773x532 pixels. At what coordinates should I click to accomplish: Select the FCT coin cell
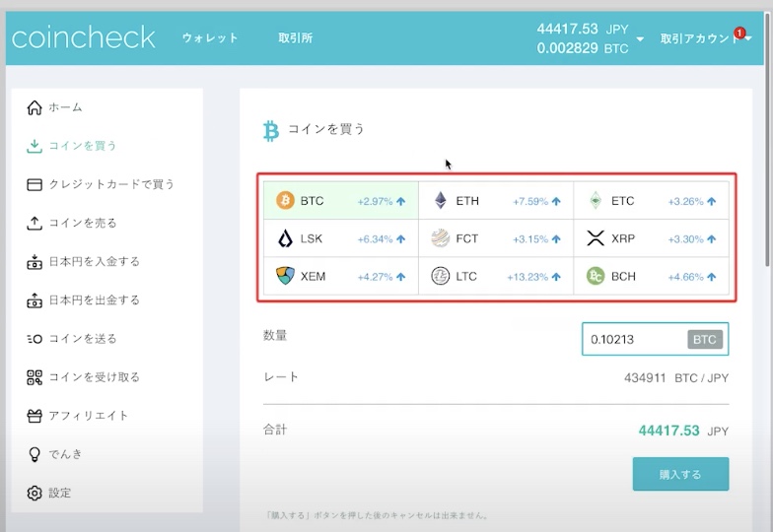(496, 238)
